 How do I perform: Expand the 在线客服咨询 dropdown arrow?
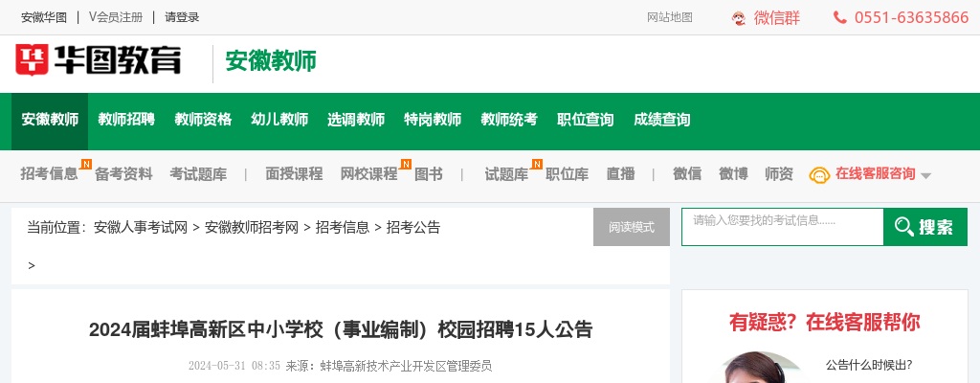pos(925,176)
